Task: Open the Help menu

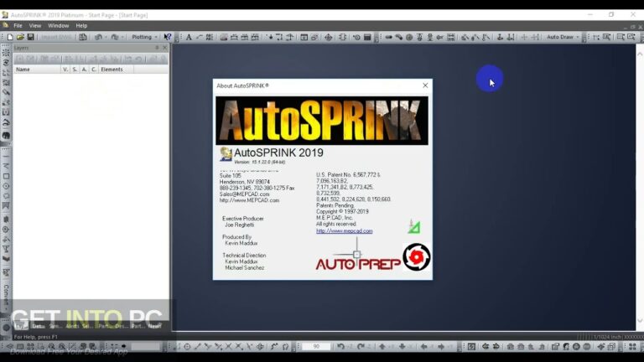Action: point(81,25)
